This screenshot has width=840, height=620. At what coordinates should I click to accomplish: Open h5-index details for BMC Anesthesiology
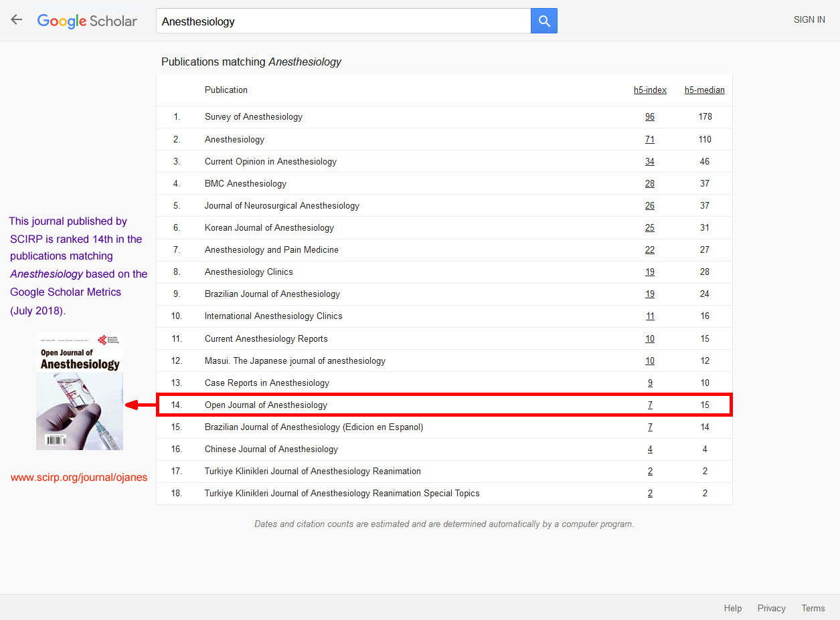click(x=649, y=183)
